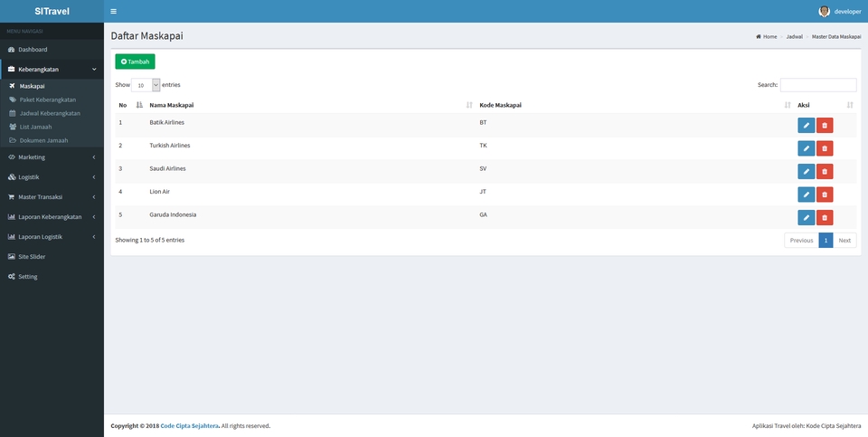Viewport: 868px width, 437px height.
Task: Delete the Garuda Indonesia row
Action: [x=825, y=218]
